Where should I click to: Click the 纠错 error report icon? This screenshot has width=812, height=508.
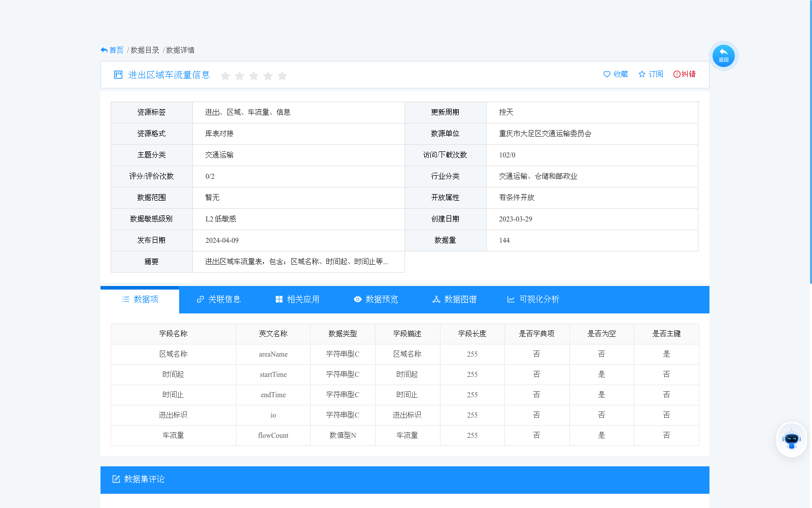(x=676, y=74)
